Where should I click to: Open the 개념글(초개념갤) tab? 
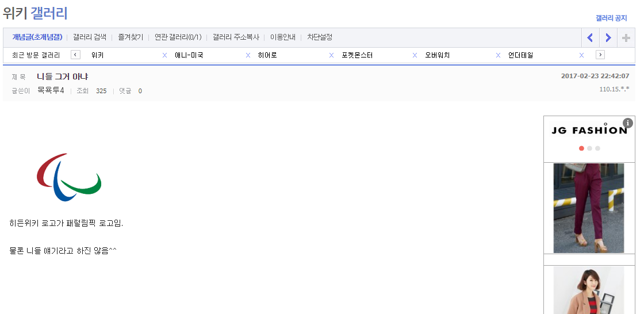(37, 37)
